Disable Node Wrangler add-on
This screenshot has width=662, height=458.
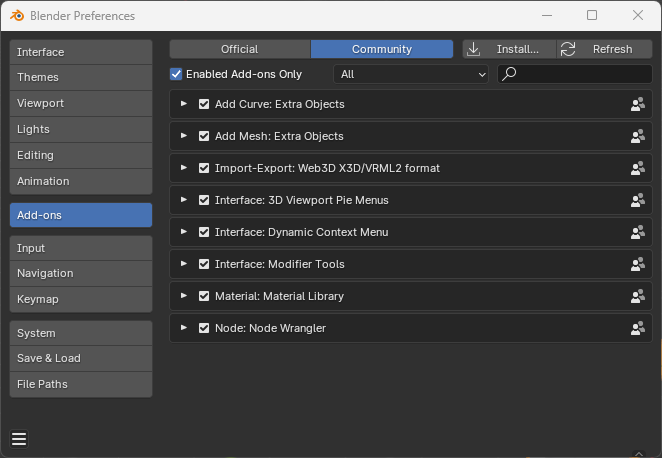coord(204,328)
